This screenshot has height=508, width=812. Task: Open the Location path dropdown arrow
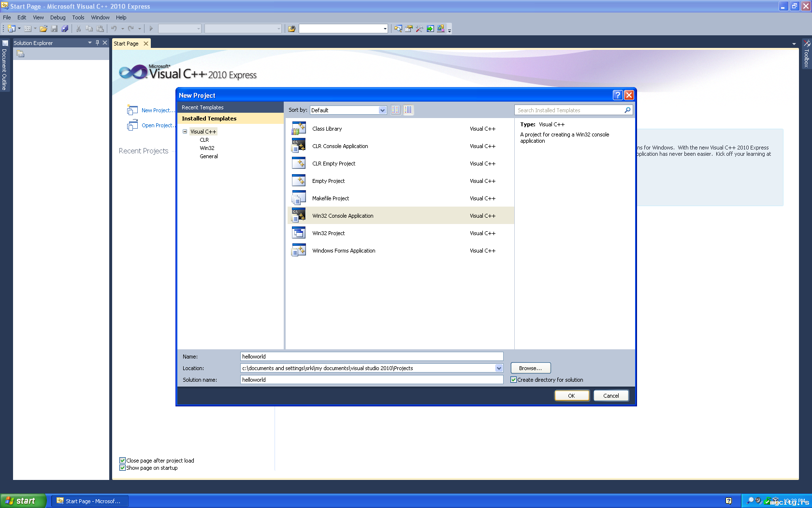[x=499, y=368]
